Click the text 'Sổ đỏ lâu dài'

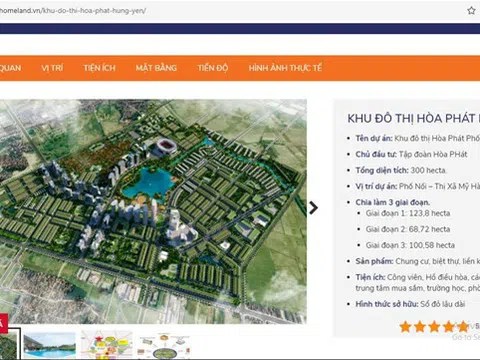[x=443, y=304]
